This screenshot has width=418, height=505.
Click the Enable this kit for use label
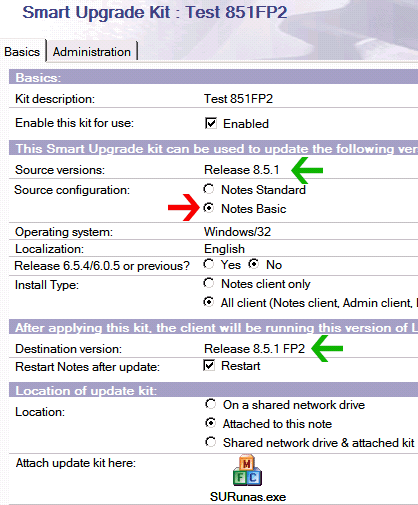click(x=74, y=123)
